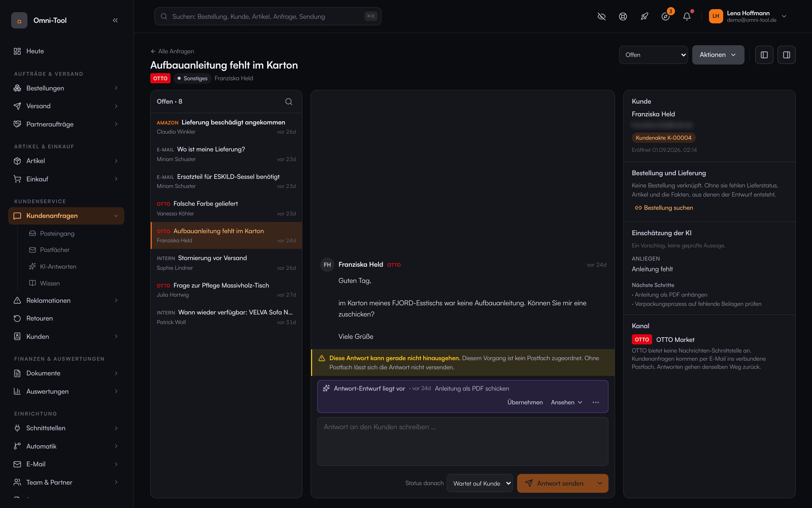Open the Heute dashboard
Viewport: 812px width, 508px height.
coord(66,51)
